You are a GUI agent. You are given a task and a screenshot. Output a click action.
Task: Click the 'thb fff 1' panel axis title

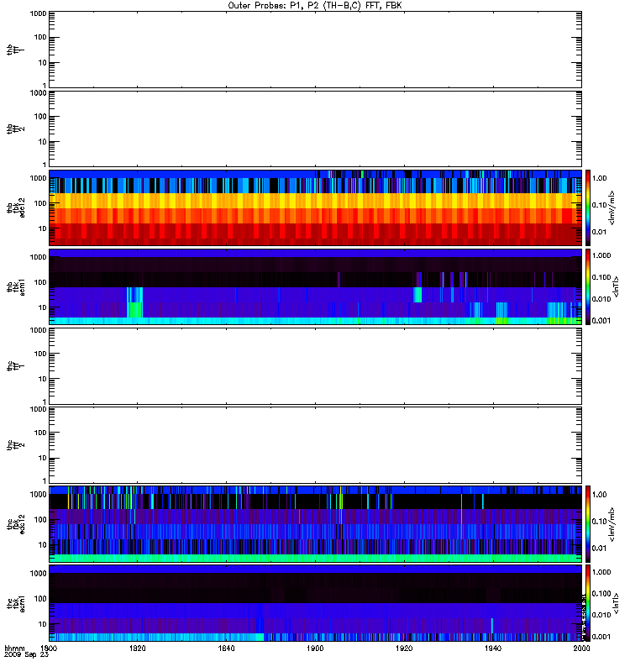[15, 50]
